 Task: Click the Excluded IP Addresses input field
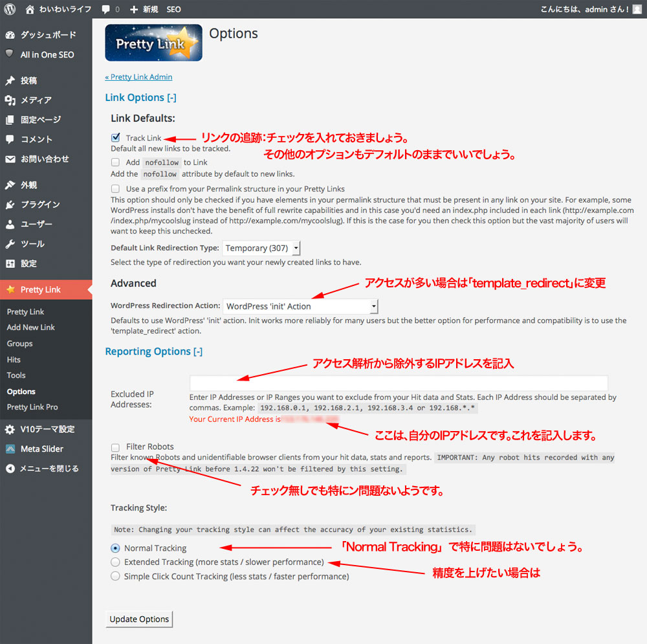point(399,383)
